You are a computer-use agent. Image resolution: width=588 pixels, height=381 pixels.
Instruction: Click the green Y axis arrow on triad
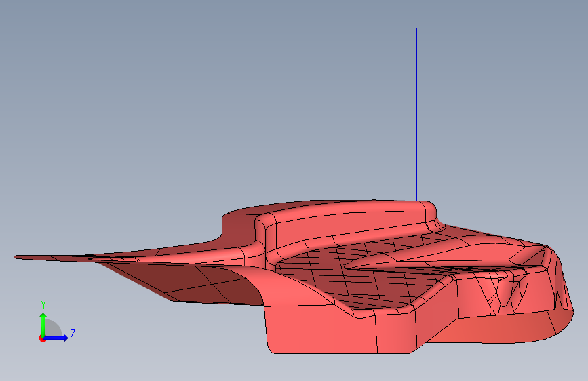43,324
